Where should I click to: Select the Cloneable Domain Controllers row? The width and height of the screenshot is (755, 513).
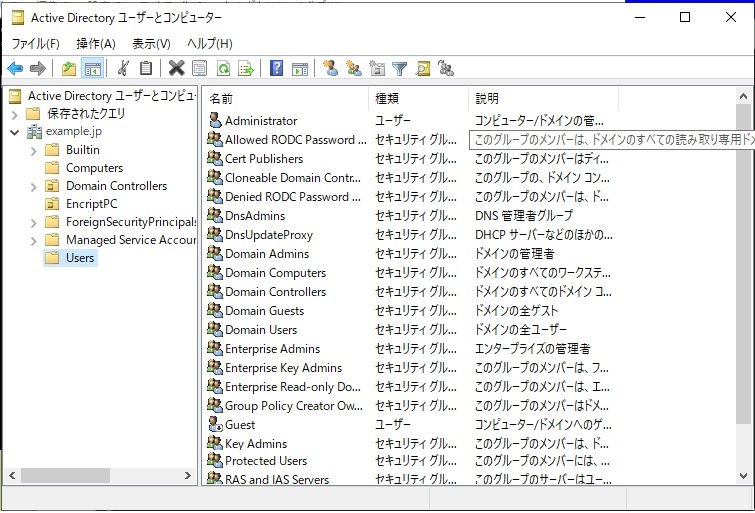[410, 178]
